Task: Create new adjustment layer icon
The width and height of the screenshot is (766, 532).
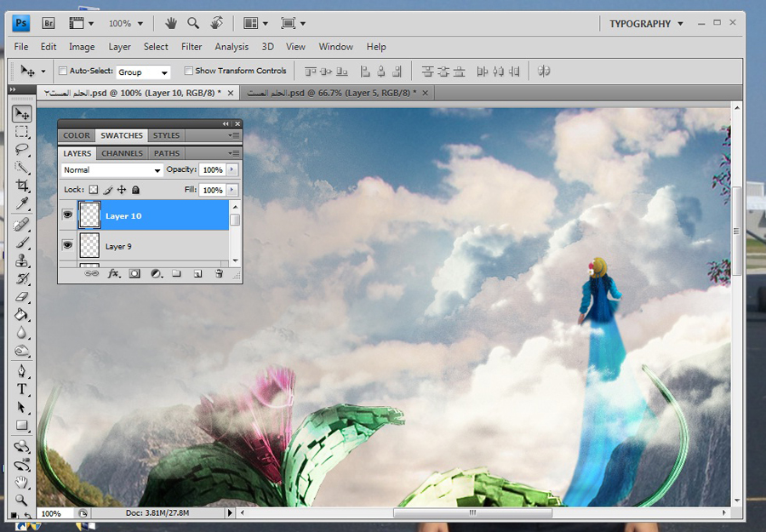Action: [x=157, y=273]
